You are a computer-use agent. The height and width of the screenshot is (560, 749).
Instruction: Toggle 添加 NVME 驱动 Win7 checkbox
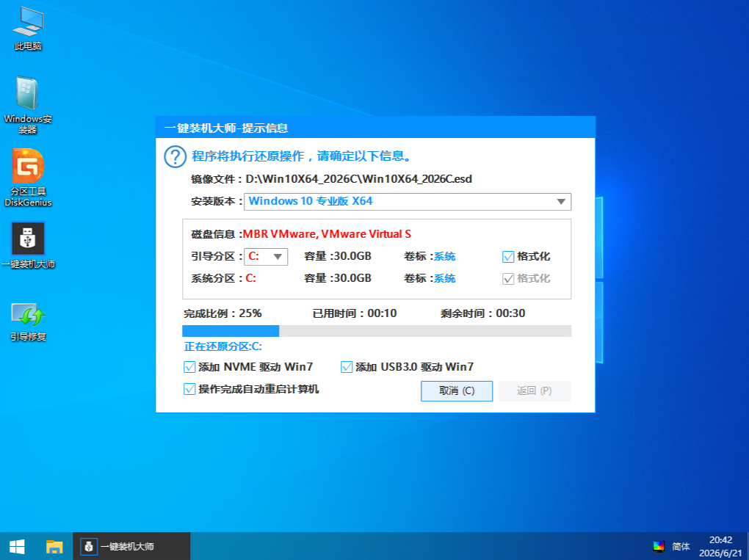click(x=189, y=367)
